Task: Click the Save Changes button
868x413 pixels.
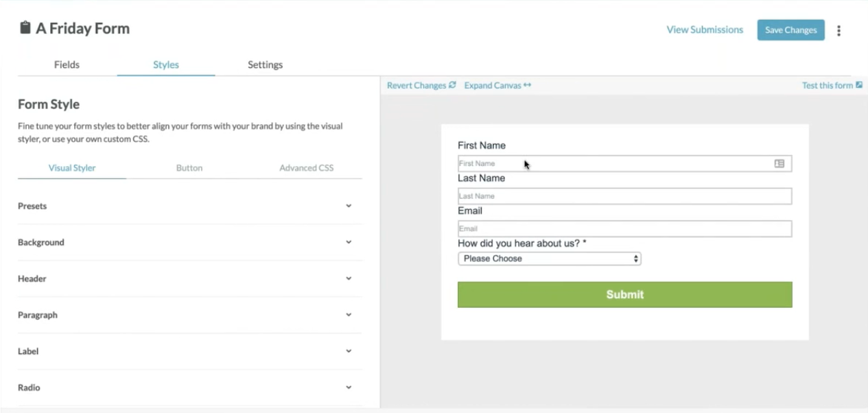Action: (790, 29)
